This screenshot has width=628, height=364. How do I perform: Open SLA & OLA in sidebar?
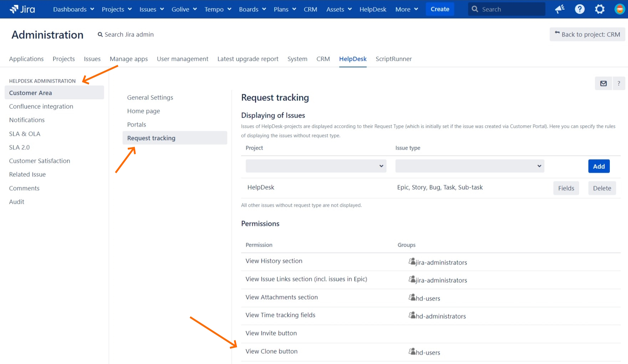click(x=25, y=134)
